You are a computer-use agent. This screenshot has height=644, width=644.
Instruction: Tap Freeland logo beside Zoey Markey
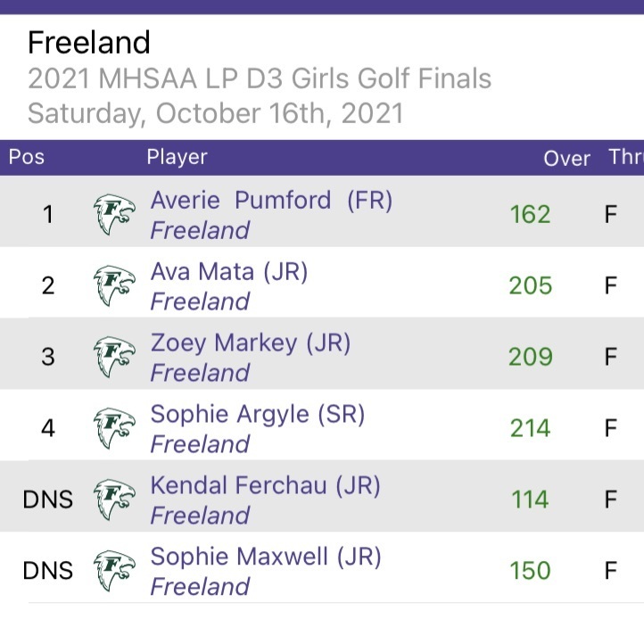point(114,357)
